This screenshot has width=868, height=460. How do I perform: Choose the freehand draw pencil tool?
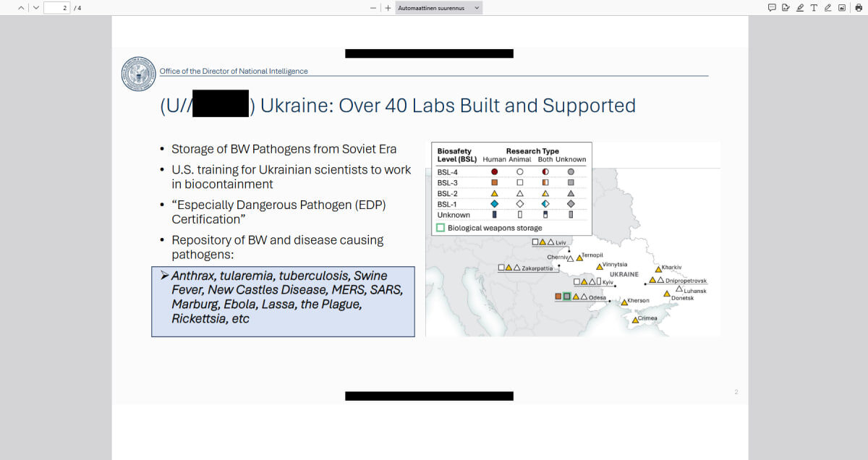pos(827,7)
